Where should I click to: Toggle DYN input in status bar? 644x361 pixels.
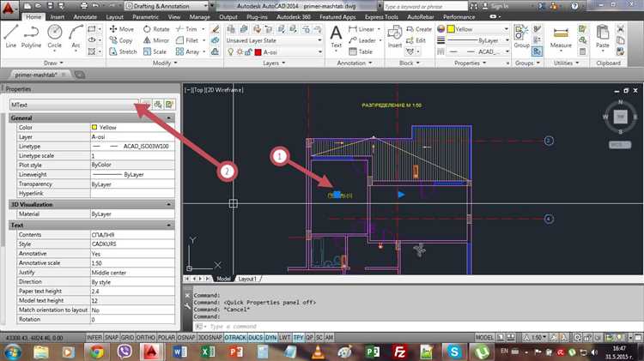pos(271,337)
